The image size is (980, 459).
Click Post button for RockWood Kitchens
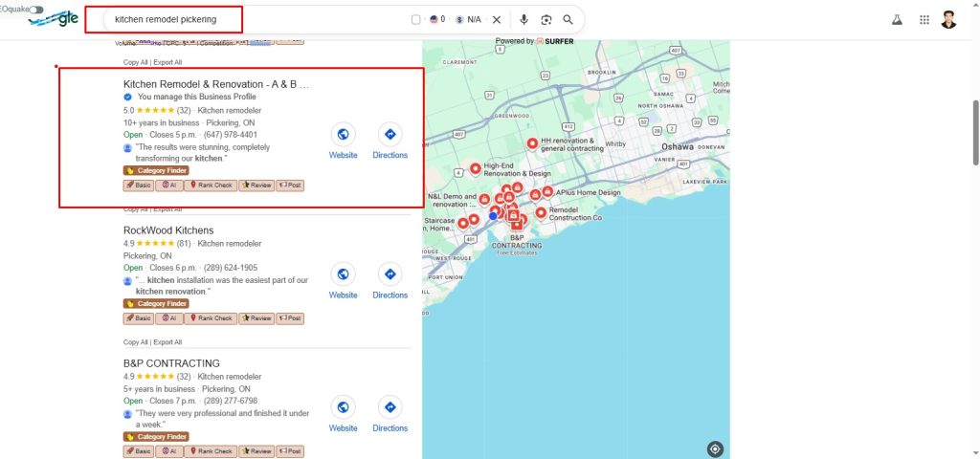pyautogui.click(x=290, y=318)
